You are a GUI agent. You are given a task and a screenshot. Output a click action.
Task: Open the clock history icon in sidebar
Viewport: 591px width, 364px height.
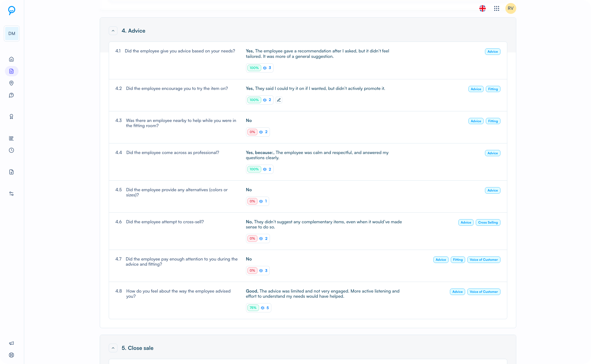[x=11, y=150]
